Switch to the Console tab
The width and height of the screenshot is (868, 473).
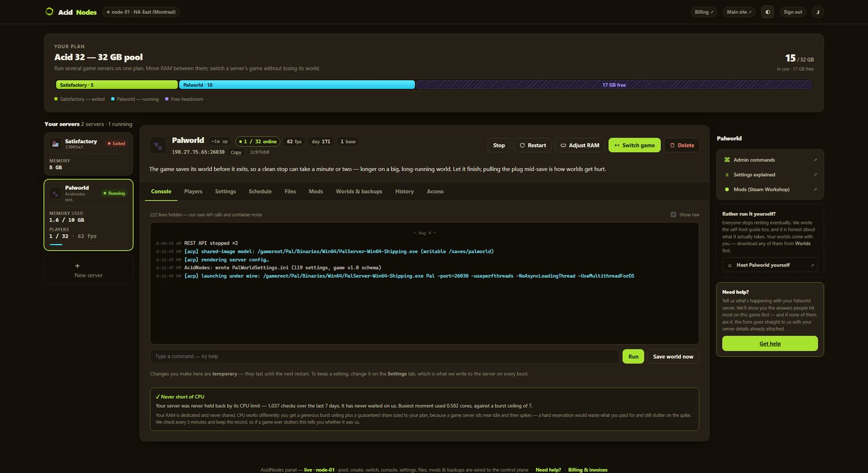pyautogui.click(x=161, y=191)
